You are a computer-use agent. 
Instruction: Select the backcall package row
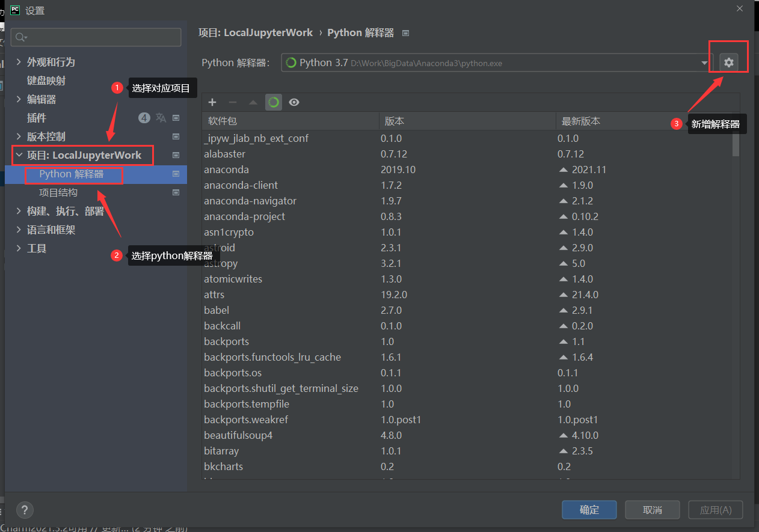pos(467,326)
